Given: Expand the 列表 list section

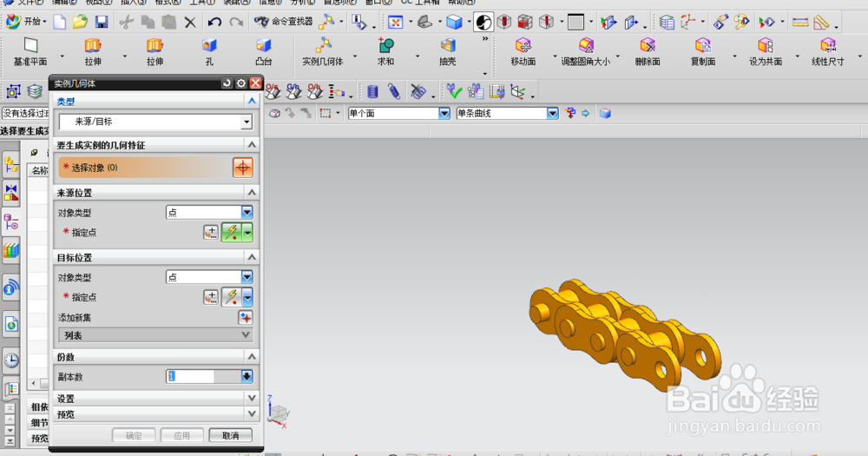Looking at the screenshot, I should coord(155,335).
